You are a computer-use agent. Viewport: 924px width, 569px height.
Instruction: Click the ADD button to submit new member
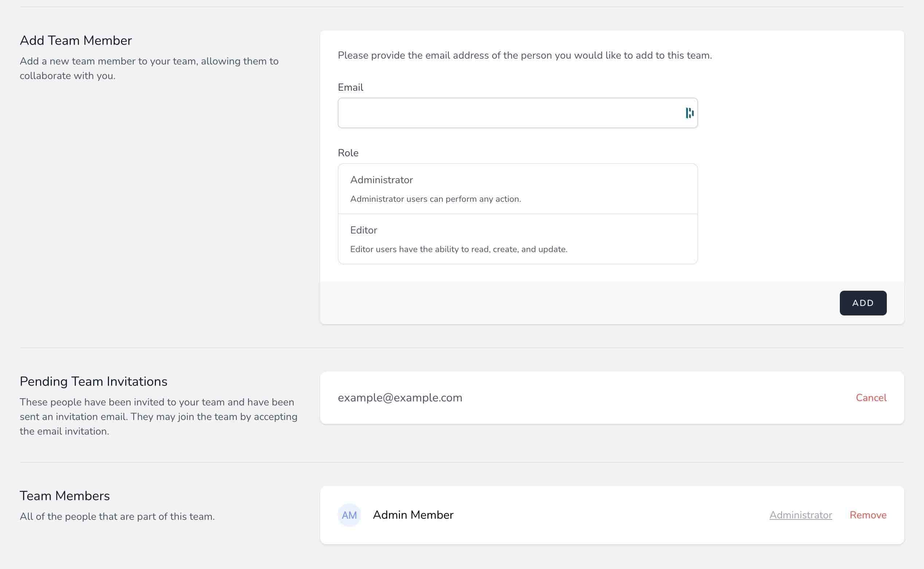[x=863, y=303]
